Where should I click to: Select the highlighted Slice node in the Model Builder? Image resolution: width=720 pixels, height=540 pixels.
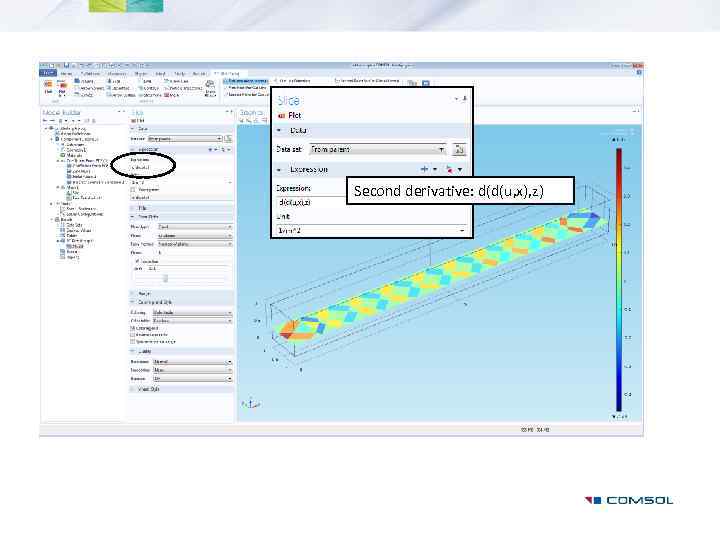pyautogui.click(x=73, y=246)
